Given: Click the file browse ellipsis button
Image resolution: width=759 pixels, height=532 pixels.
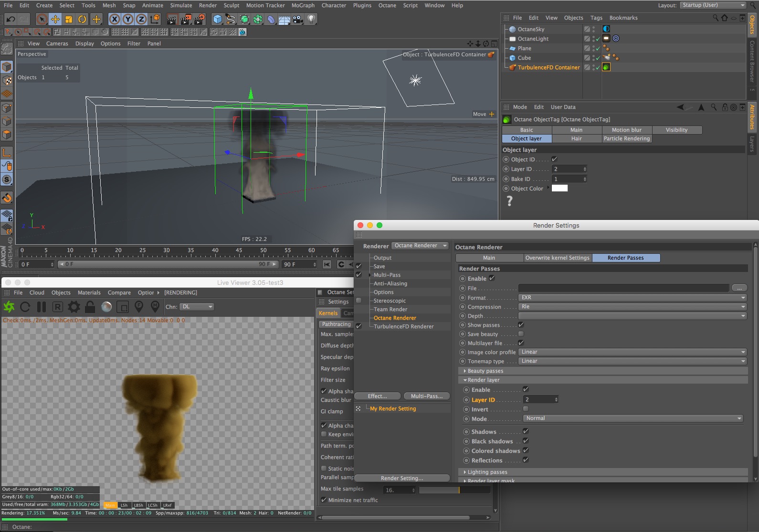Looking at the screenshot, I should click(x=739, y=288).
